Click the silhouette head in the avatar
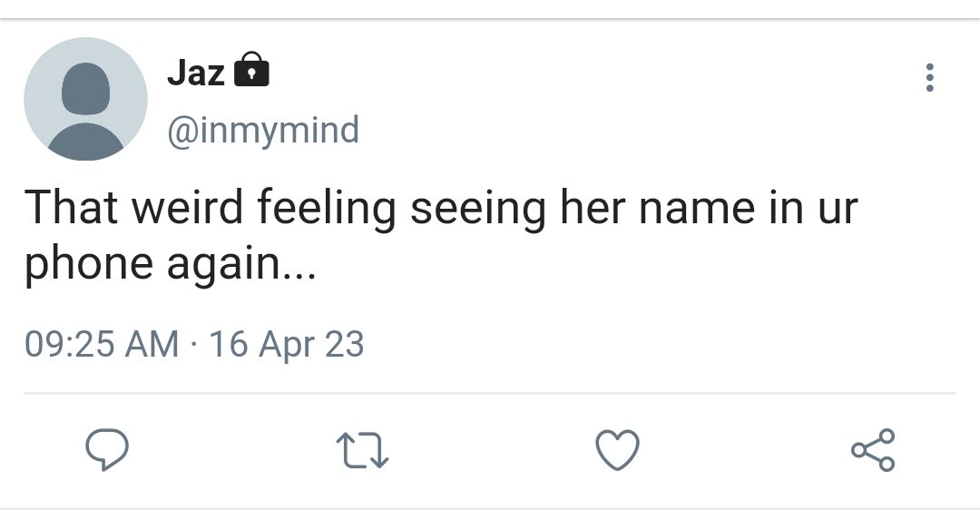 (85, 89)
